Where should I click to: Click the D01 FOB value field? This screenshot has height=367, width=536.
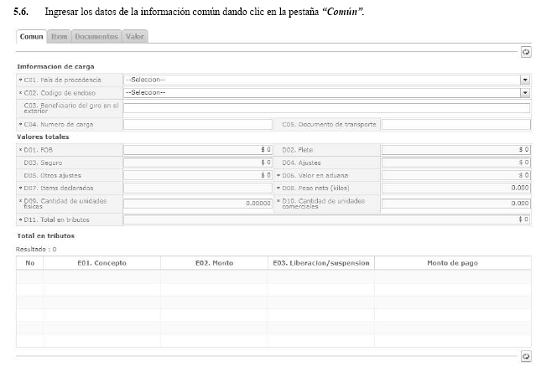click(198, 150)
